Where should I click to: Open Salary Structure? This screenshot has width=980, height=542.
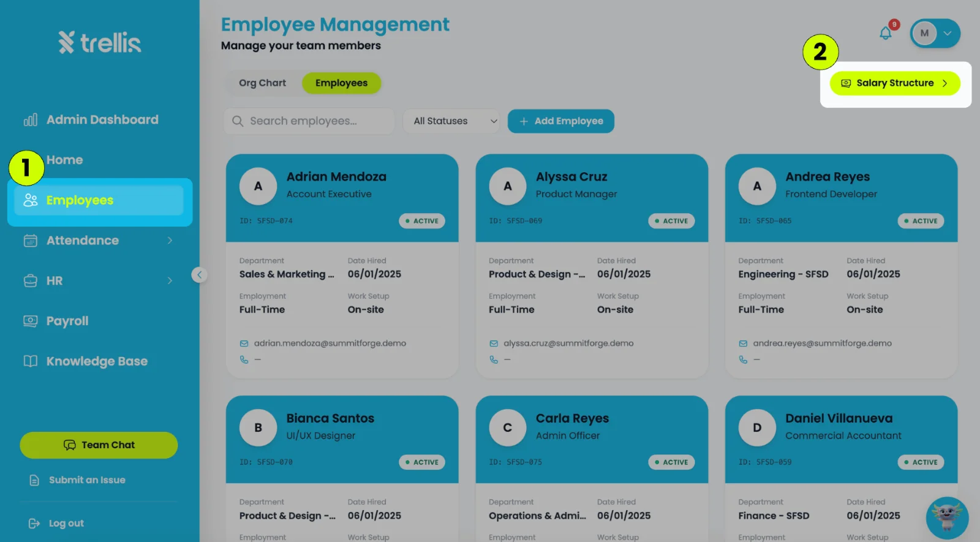[895, 83]
